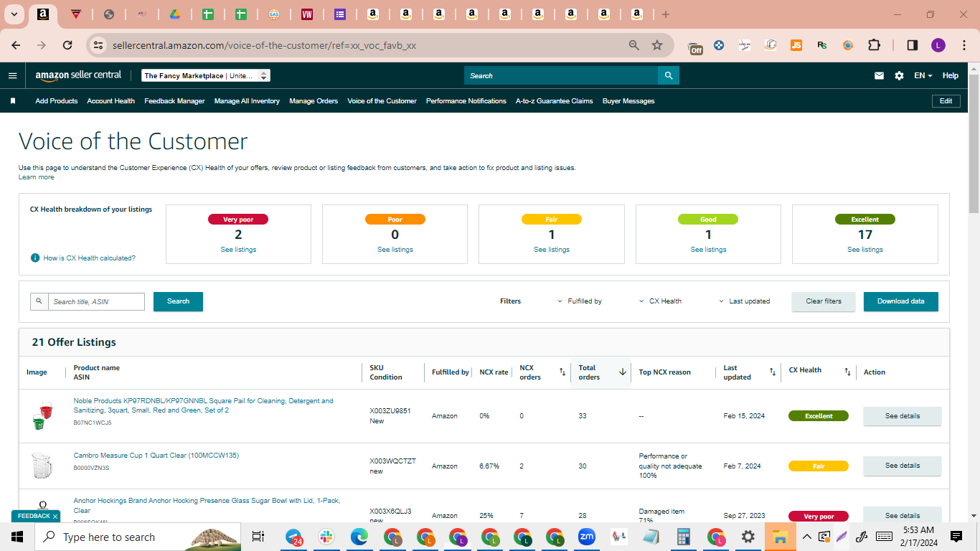
Task: Click the bookmark flag icon beside Add Products
Action: (13, 101)
